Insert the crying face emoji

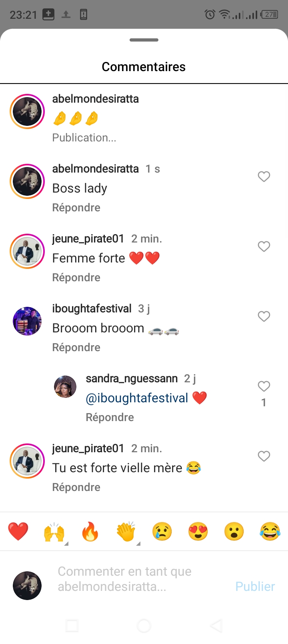click(162, 532)
